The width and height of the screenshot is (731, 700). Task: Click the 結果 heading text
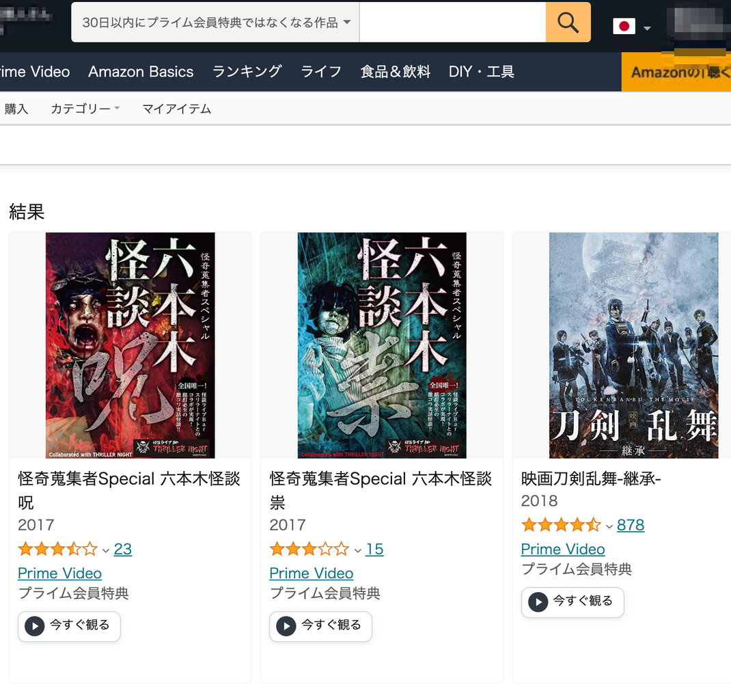(27, 211)
